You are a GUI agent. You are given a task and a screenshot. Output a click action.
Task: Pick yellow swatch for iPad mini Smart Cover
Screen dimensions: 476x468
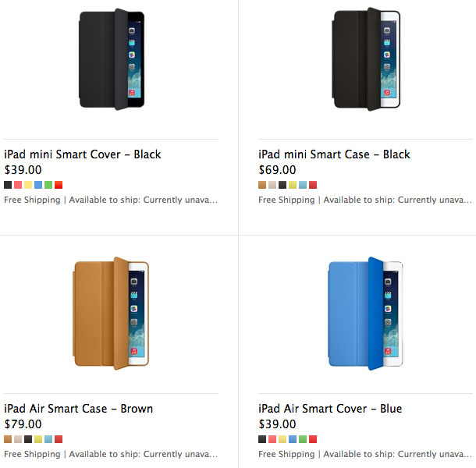point(28,185)
